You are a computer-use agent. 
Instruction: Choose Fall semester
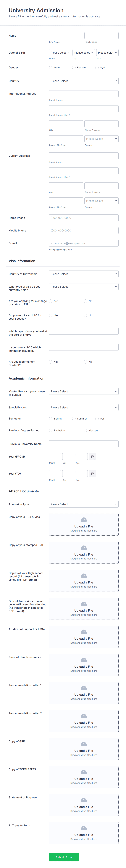(97, 419)
